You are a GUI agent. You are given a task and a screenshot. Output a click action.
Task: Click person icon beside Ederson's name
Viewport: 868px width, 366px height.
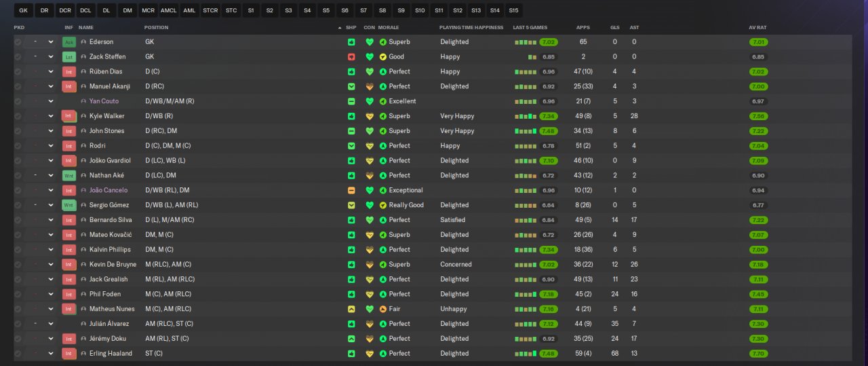[83, 42]
